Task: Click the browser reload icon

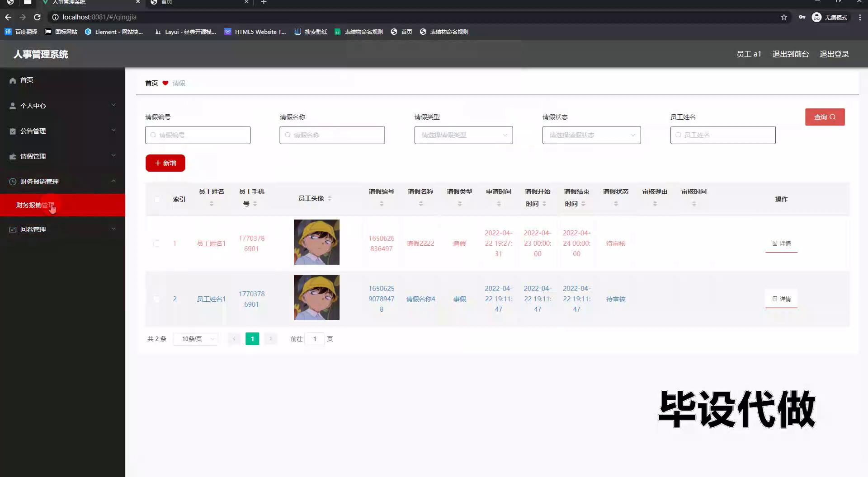Action: pos(38,17)
